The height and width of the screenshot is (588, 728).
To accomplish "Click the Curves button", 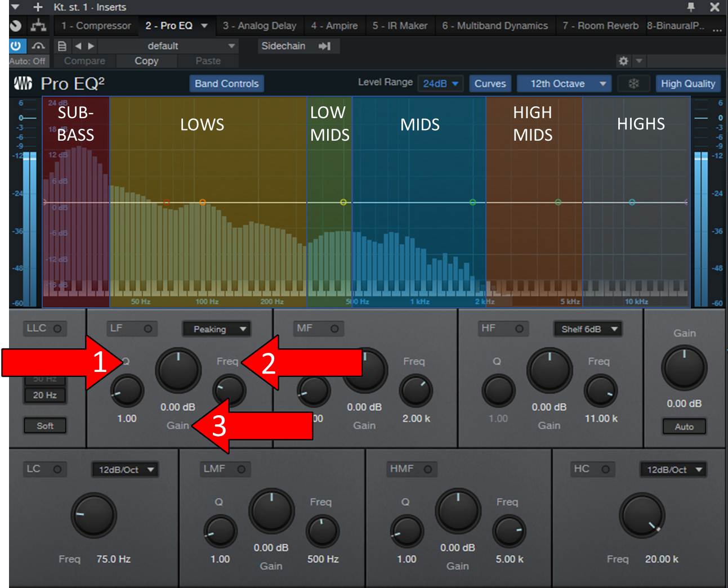I will click(490, 84).
